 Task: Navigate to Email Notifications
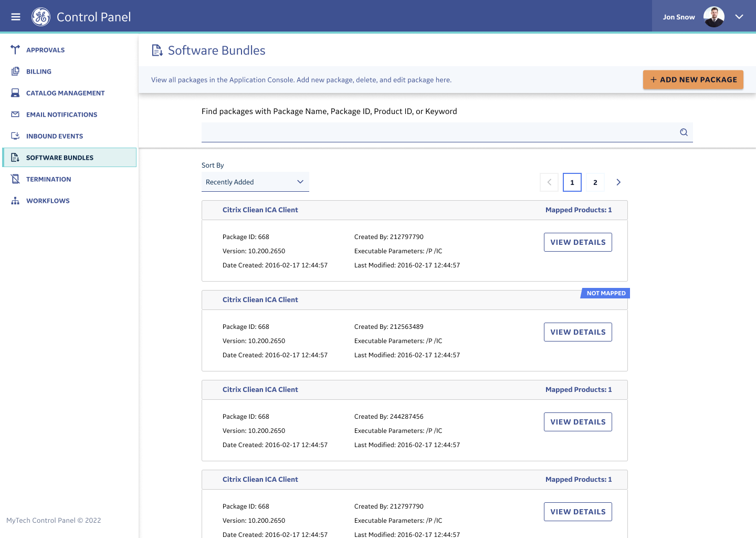point(62,115)
